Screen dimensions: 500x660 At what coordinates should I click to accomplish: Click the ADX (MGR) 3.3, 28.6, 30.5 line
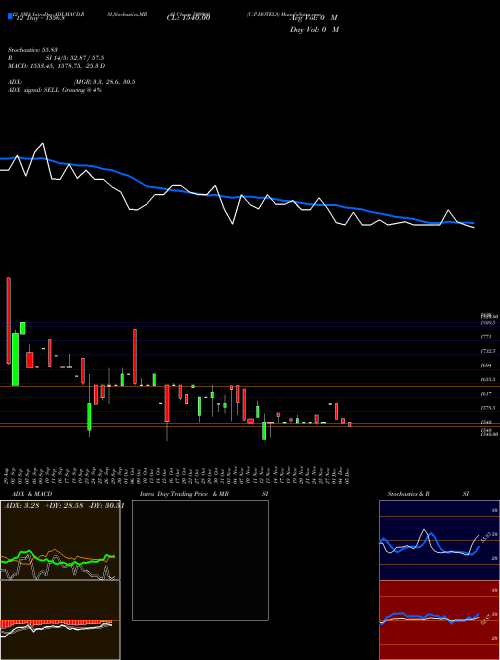(x=72, y=82)
